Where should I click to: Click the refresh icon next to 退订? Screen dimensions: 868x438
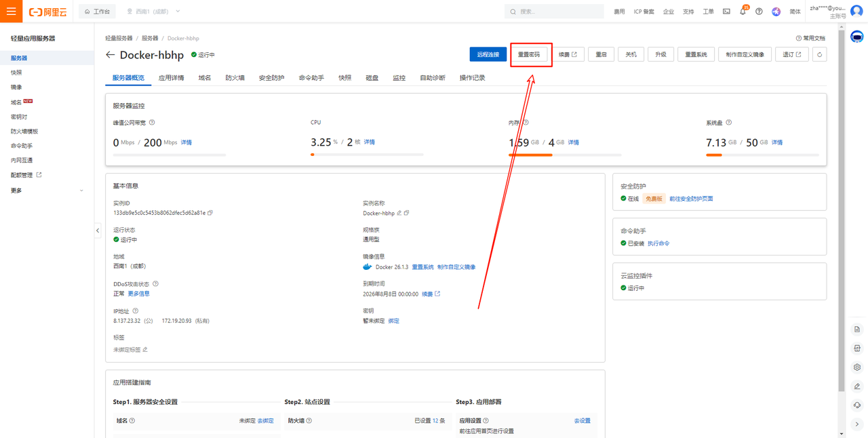(x=820, y=55)
